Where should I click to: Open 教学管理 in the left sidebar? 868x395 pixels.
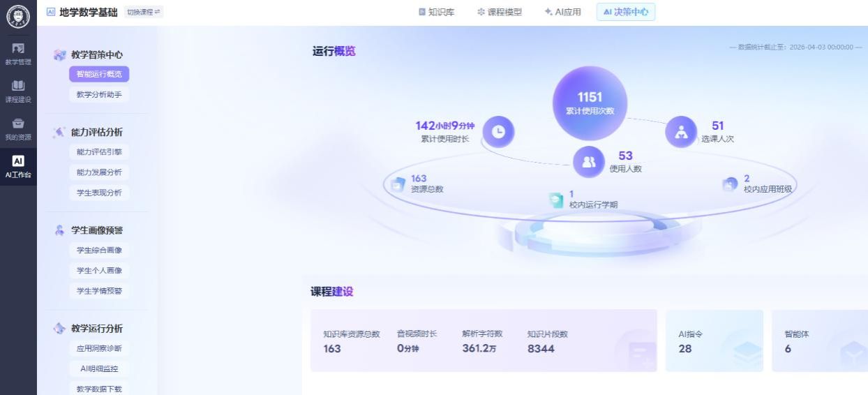18,54
